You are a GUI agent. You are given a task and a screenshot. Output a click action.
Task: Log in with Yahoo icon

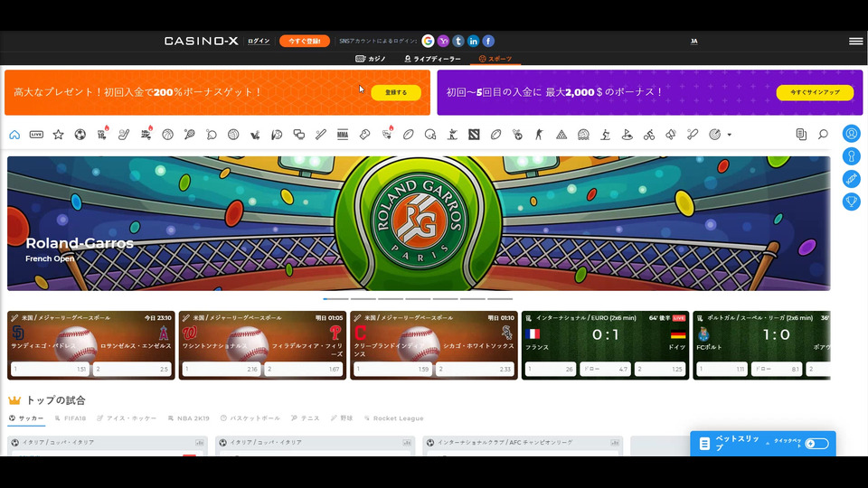tap(443, 41)
